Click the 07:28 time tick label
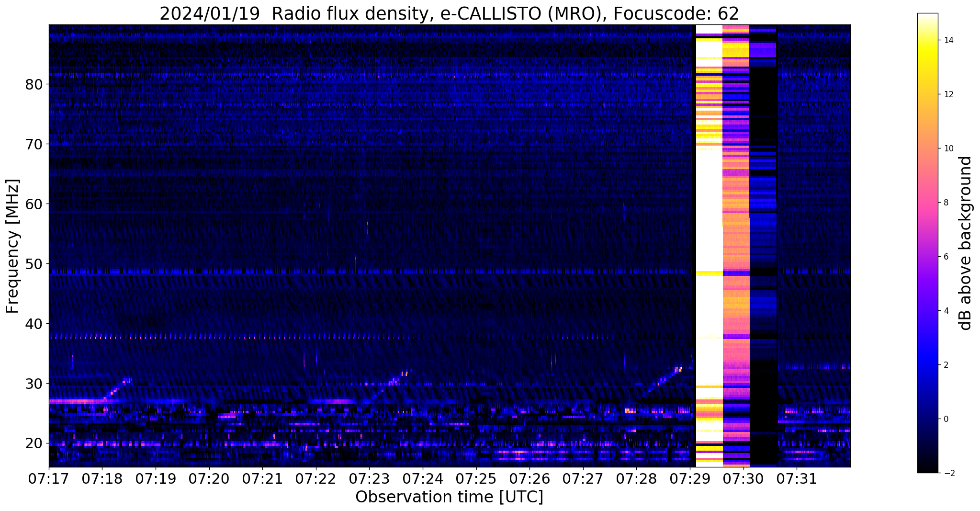 coord(636,478)
